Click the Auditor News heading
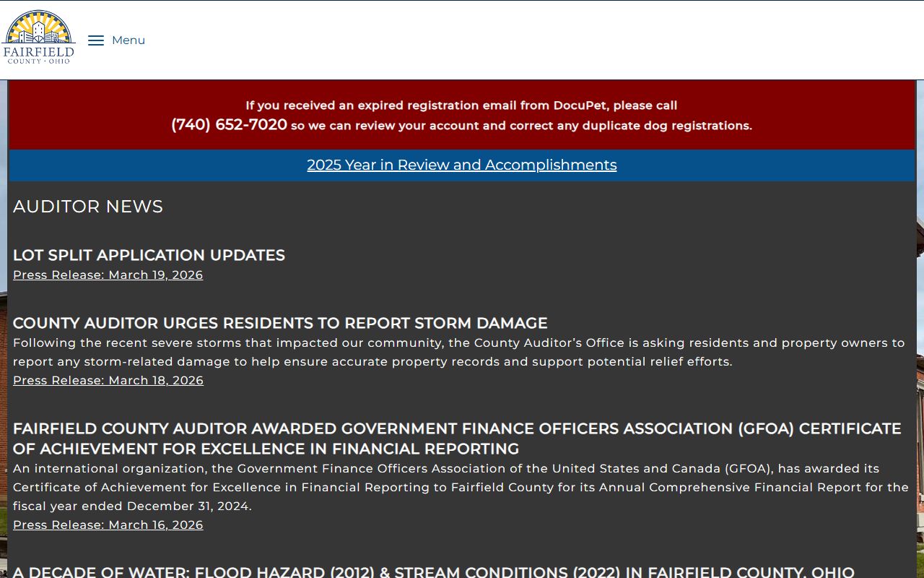Viewport: 924px width, 578px height. click(x=88, y=207)
